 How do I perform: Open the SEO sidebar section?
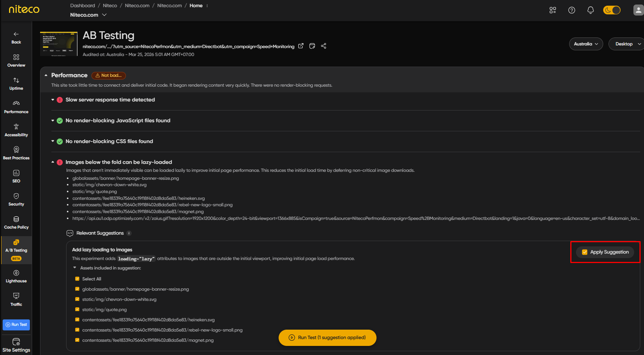(16, 176)
